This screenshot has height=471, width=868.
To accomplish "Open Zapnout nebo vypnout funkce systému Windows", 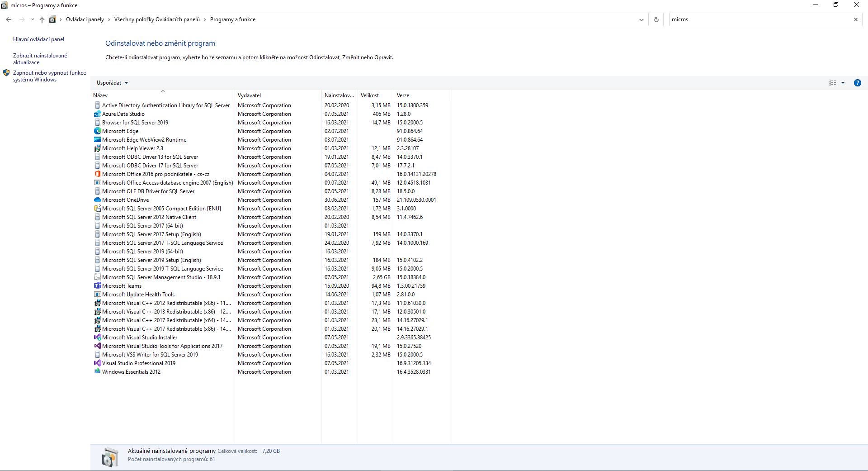I will [49, 76].
